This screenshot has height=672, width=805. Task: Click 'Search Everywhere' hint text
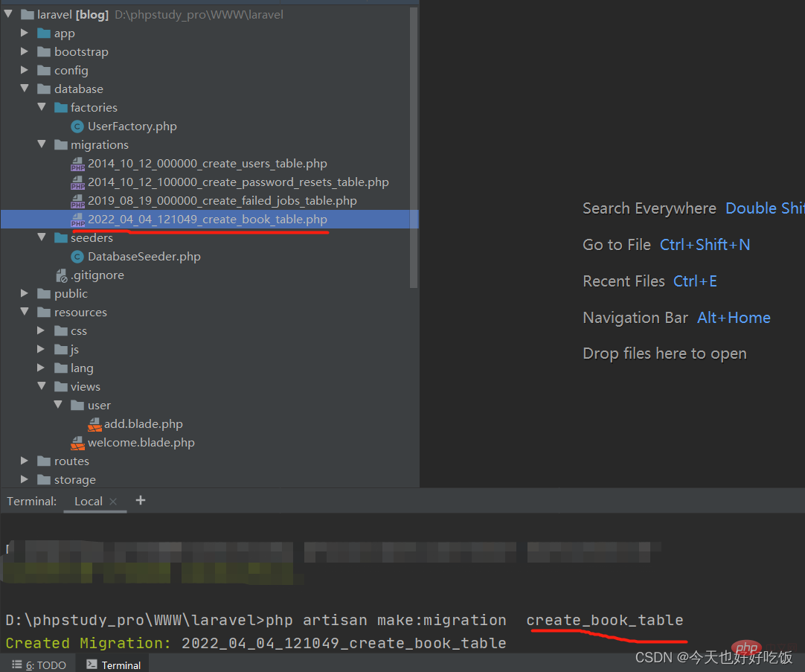(650, 208)
